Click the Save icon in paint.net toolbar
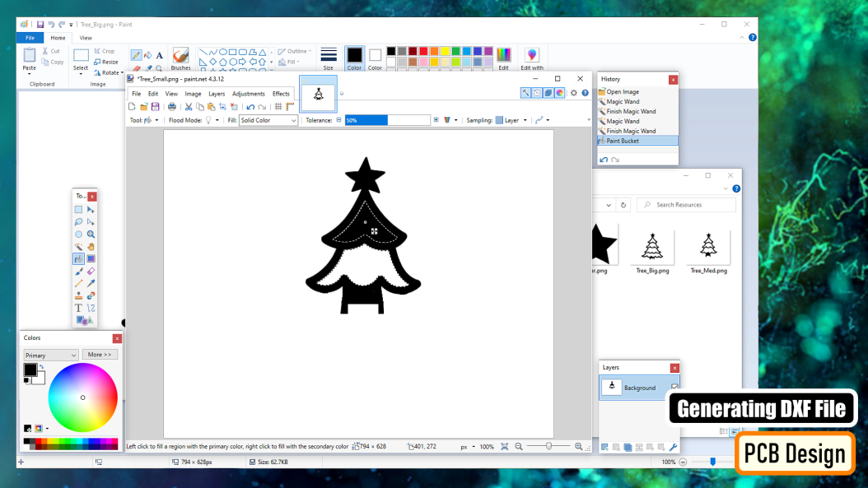Screen dimensions: 868x488 (x=155, y=107)
